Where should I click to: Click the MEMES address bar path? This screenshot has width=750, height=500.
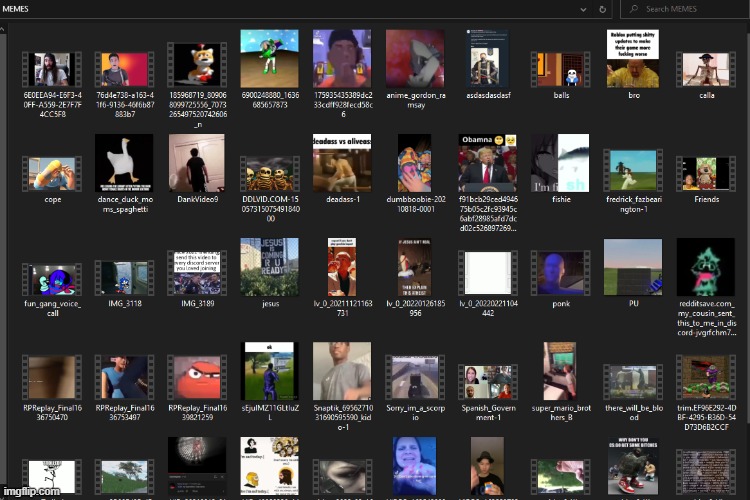click(19, 9)
